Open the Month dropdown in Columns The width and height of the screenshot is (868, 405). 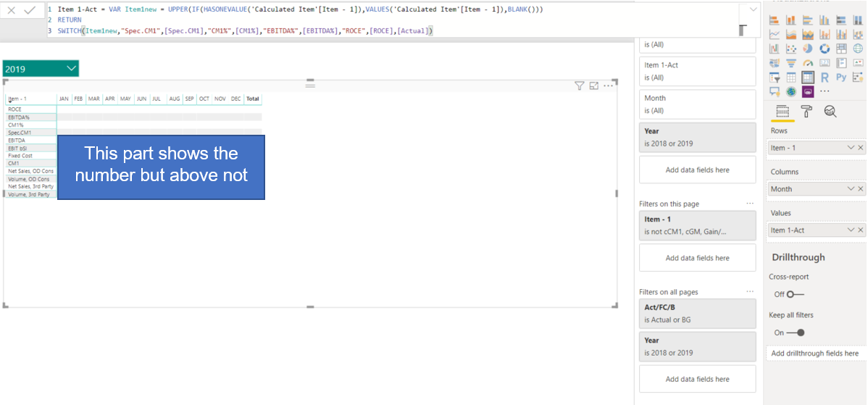click(851, 189)
